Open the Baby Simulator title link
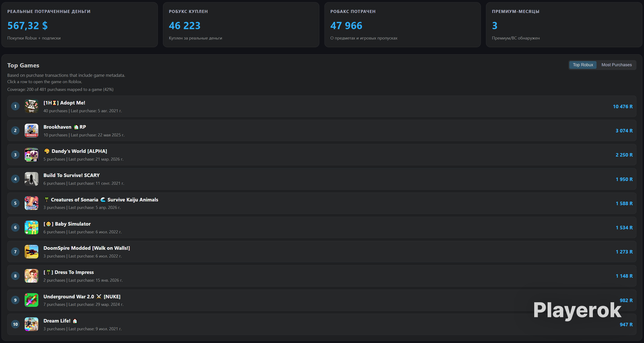The width and height of the screenshot is (644, 343). [67, 224]
